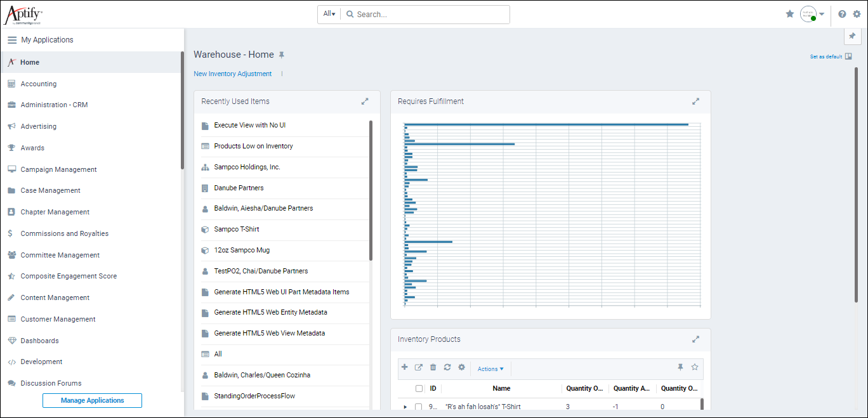Expand the Recently Used Items panel

tap(365, 101)
